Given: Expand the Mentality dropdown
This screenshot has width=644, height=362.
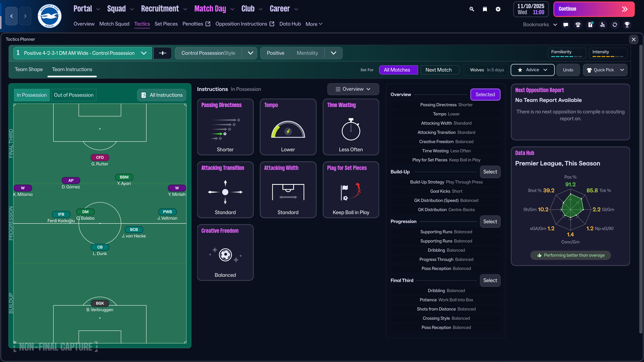Looking at the screenshot, I should [x=334, y=53].
